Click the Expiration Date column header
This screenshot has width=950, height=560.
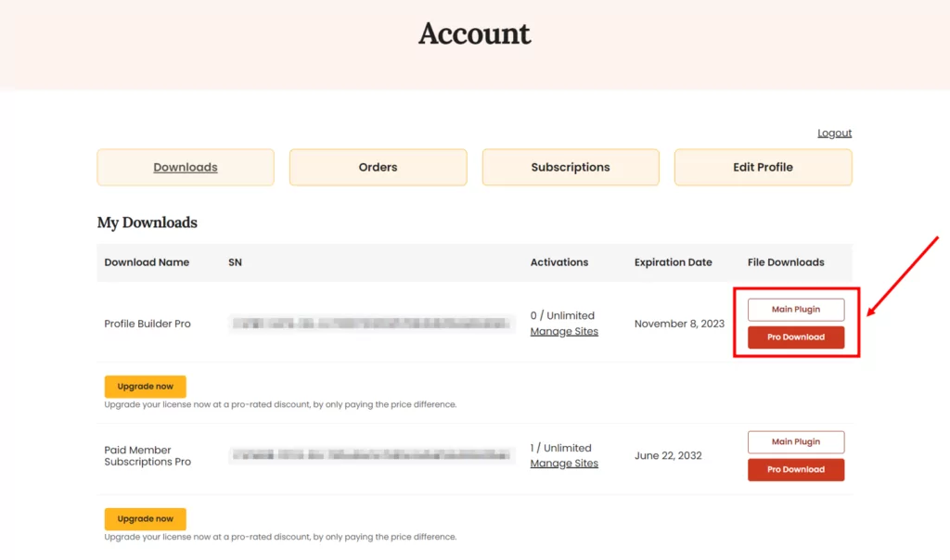click(x=674, y=262)
